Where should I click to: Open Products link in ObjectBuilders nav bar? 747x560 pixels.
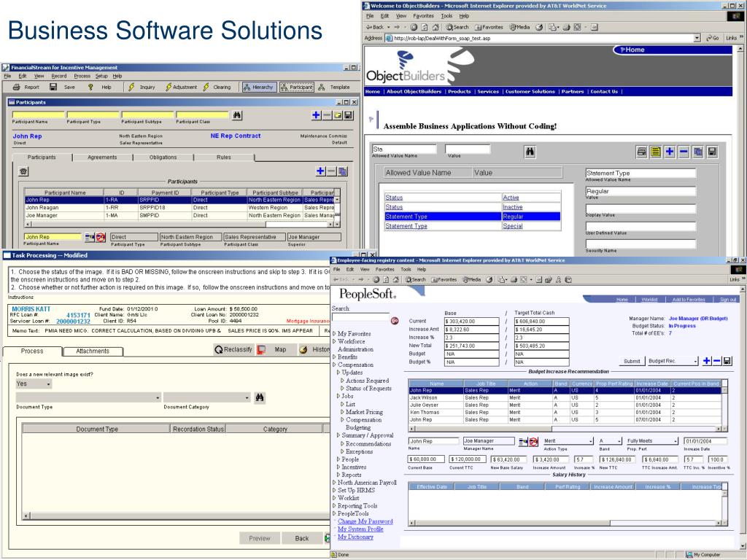pyautogui.click(x=460, y=91)
